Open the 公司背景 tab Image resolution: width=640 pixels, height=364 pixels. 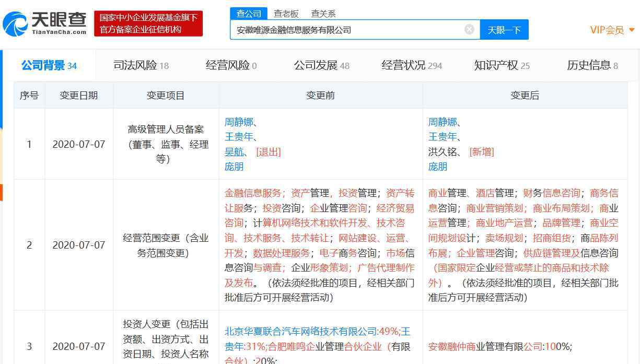click(x=49, y=65)
